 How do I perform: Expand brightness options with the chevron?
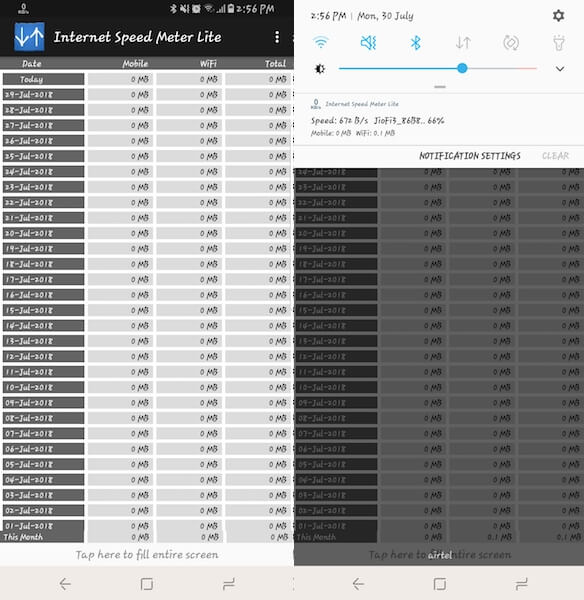click(x=560, y=69)
